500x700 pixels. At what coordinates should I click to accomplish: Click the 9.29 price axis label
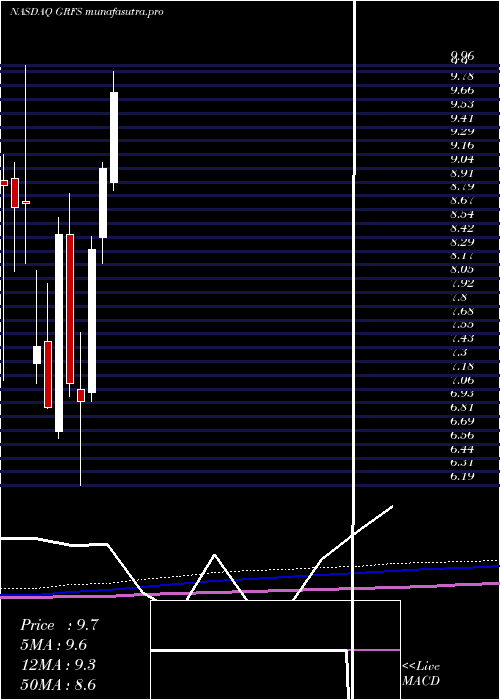pyautogui.click(x=462, y=132)
